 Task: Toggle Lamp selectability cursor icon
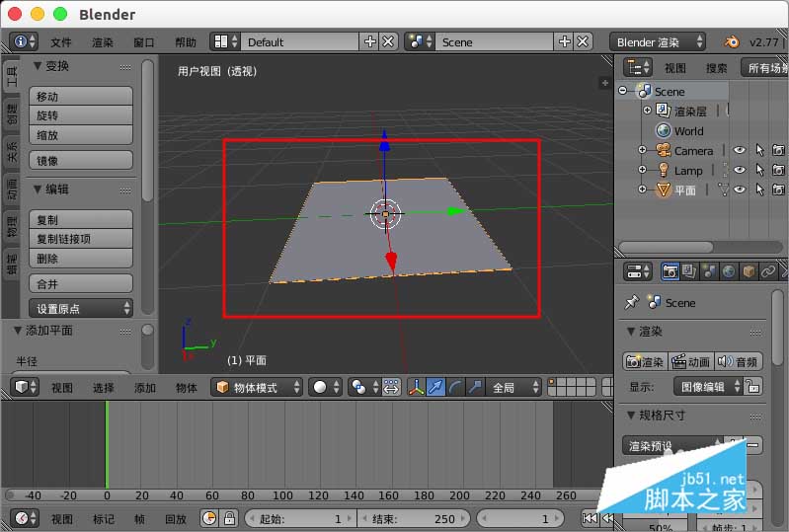759,170
